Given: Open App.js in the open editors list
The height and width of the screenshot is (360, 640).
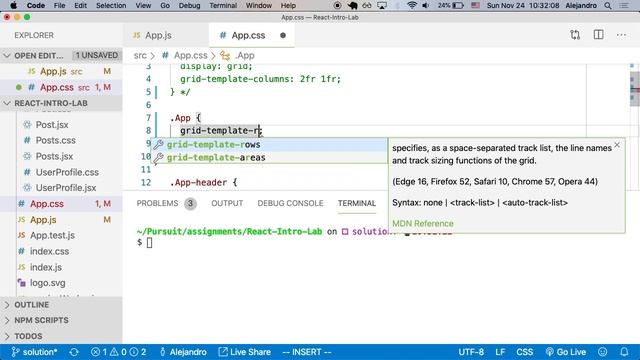Looking at the screenshot, I should pyautogui.click(x=53, y=71).
